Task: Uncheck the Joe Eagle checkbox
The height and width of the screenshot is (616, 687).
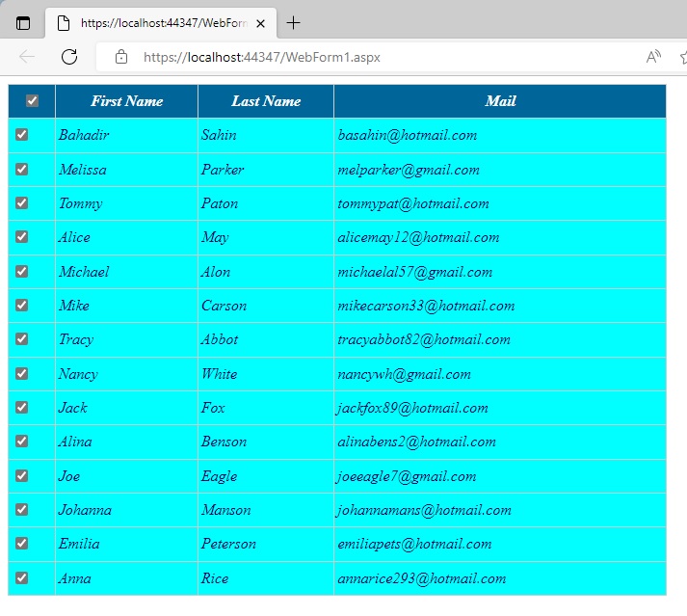Action: (x=21, y=475)
